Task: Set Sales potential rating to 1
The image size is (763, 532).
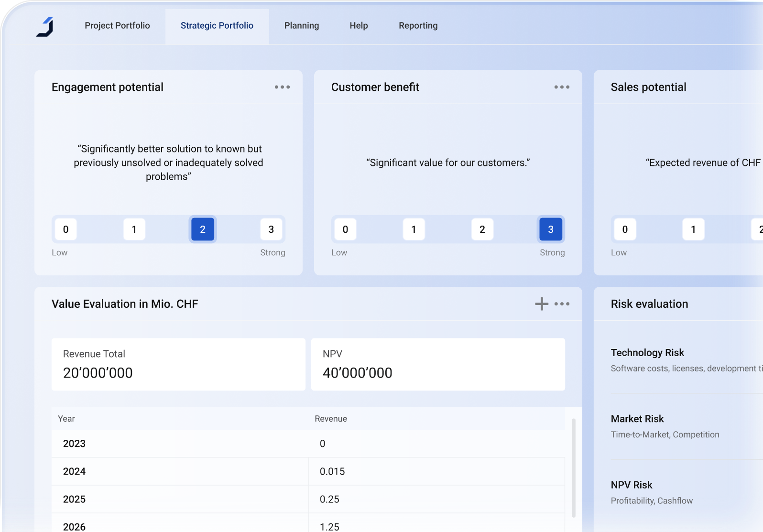Action: 693,229
